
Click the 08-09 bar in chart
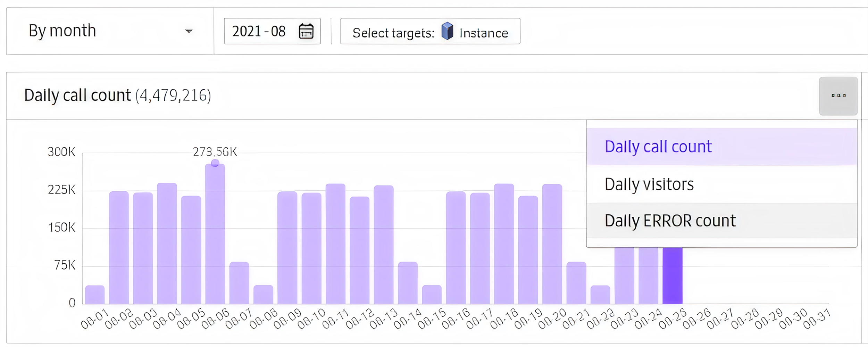[x=287, y=248]
